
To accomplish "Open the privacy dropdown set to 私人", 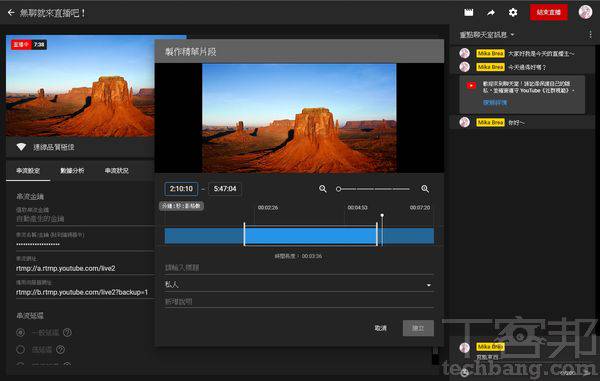I will [x=299, y=285].
